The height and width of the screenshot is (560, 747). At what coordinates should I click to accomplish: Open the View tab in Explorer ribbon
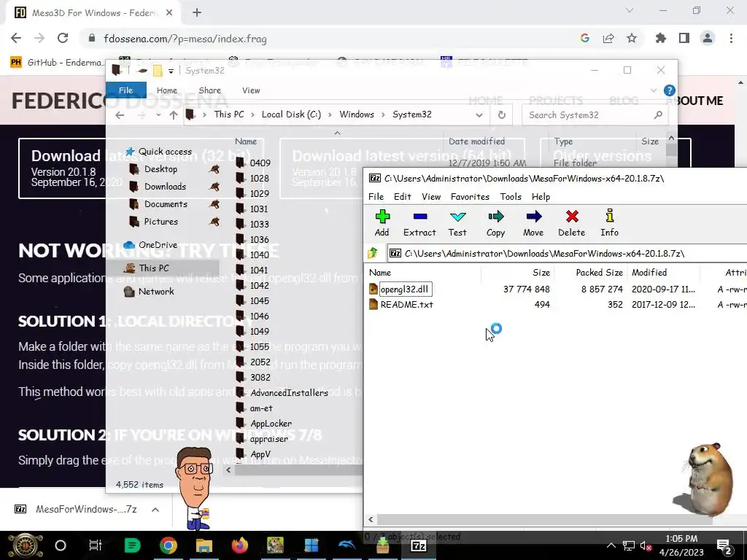(251, 90)
